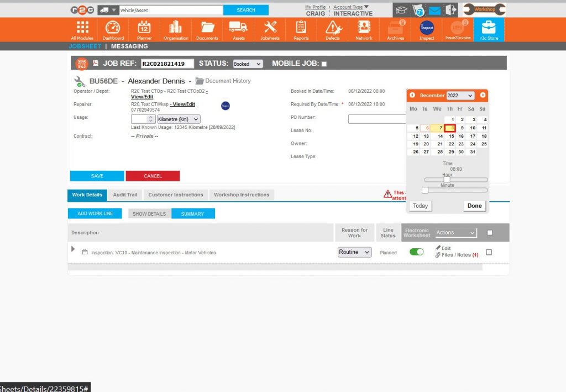Open the Assets module
566x392 pixels.
tap(238, 30)
